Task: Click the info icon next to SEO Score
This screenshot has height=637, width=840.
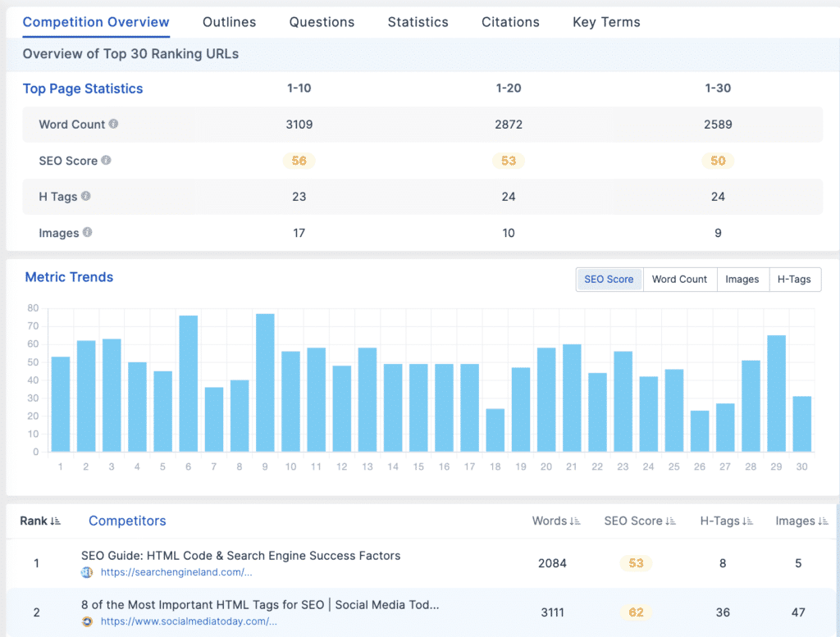Action: coord(106,161)
